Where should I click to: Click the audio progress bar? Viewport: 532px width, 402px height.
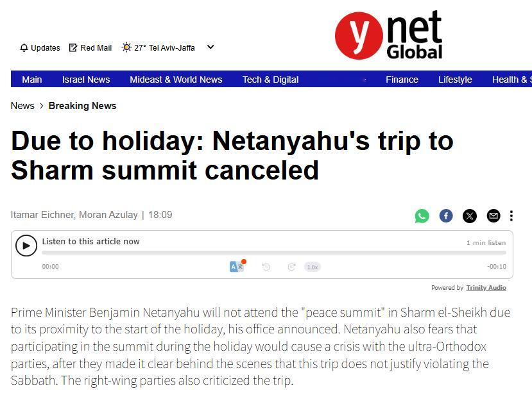(x=273, y=253)
